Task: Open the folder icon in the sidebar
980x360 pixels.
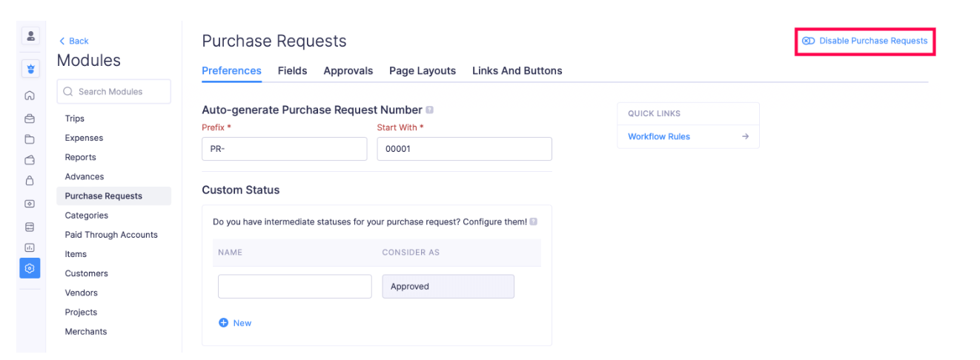Action: [30, 139]
